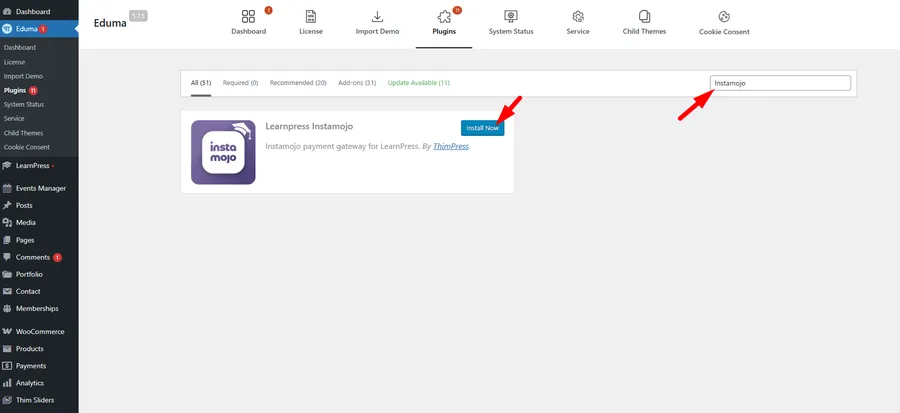900x413 pixels.
Task: Click the Import Demo download icon
Action: 377,16
